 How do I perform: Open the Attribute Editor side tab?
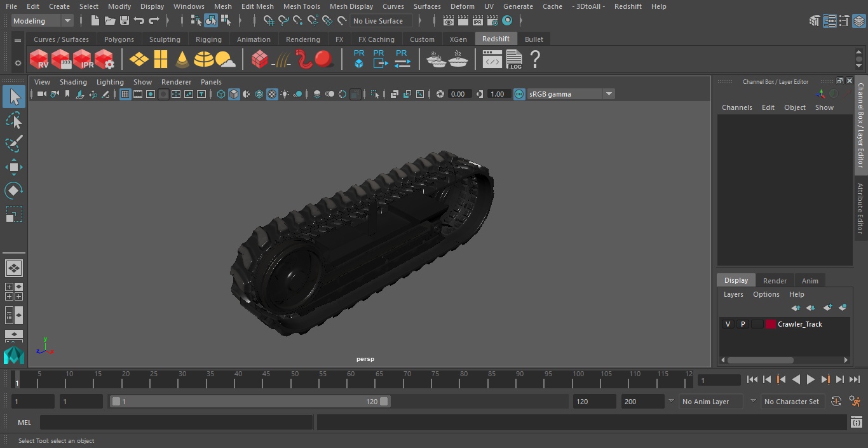[x=860, y=208]
